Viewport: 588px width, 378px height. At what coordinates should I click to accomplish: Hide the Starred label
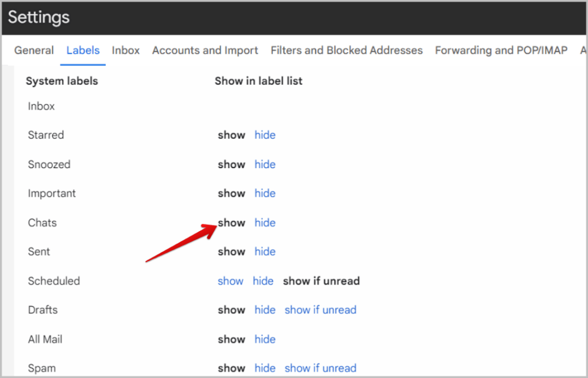[x=265, y=135]
